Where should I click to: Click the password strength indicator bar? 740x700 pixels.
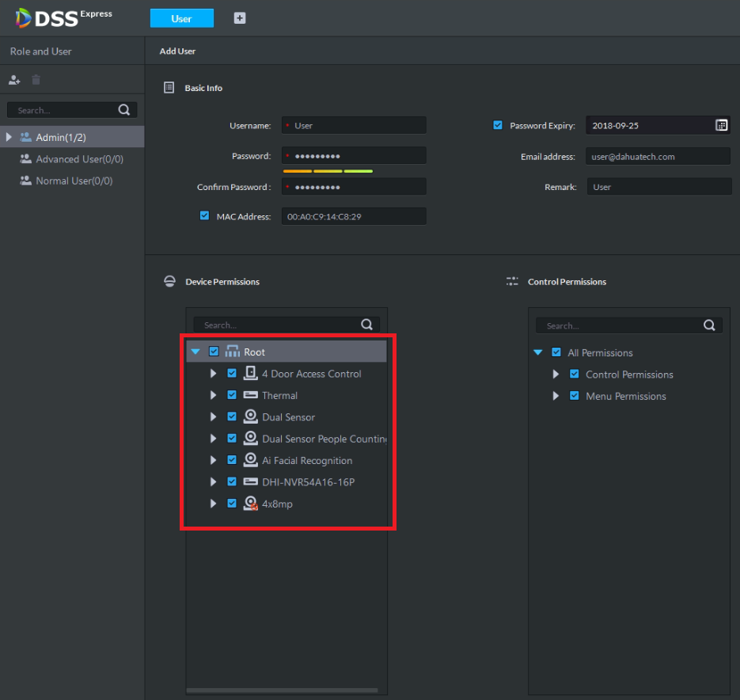click(328, 171)
